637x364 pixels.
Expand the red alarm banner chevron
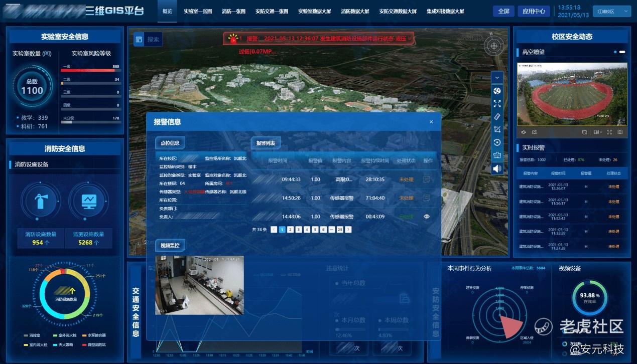pos(410,38)
